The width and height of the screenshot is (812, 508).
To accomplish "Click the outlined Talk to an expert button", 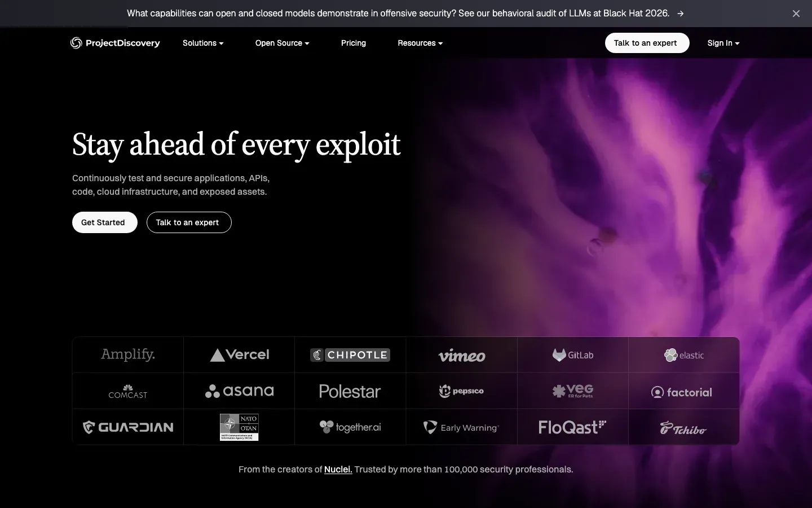I will click(189, 222).
